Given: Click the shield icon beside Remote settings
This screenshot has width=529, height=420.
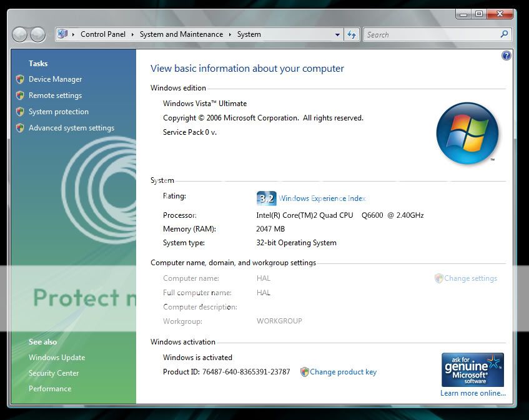Looking at the screenshot, I should click(20, 95).
